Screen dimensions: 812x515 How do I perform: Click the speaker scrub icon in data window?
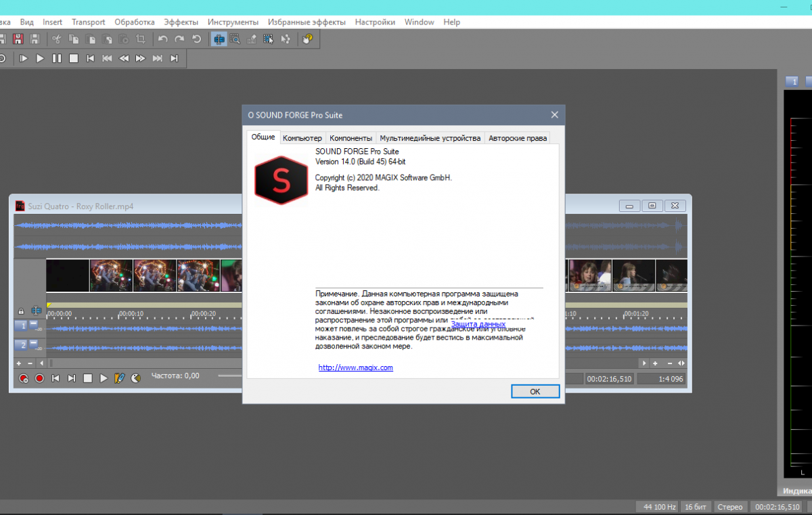pos(136,378)
